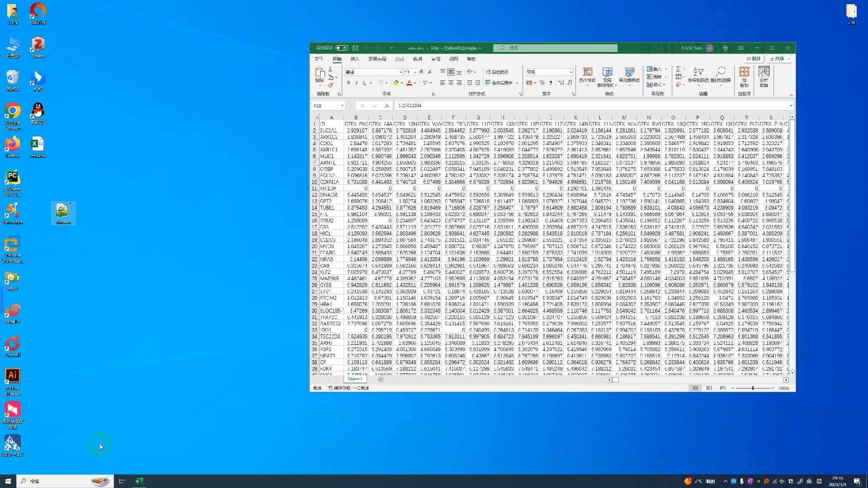This screenshot has height=488, width=868.
Task: Toggle italic formatting
Action: click(356, 83)
